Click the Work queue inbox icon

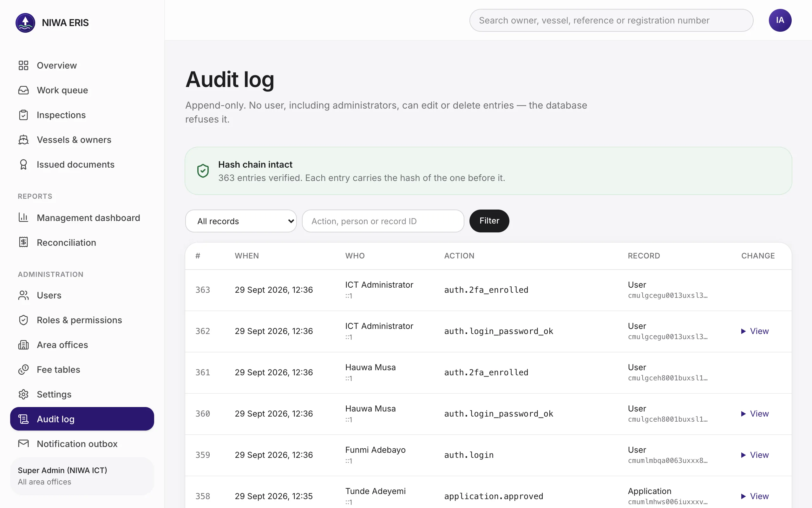[23, 90]
